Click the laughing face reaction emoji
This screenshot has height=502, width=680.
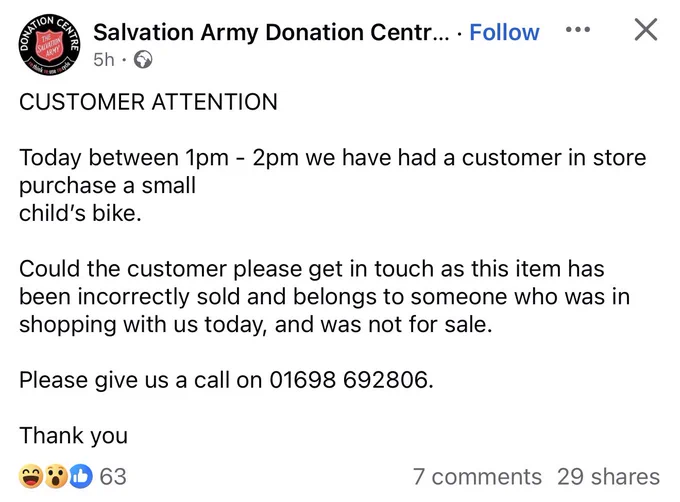(x=31, y=476)
